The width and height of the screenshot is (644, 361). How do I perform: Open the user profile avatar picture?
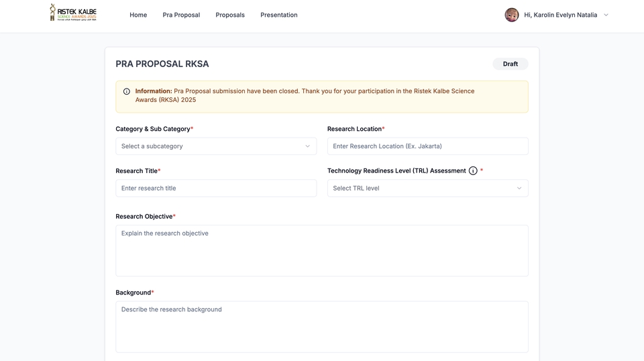(x=512, y=15)
